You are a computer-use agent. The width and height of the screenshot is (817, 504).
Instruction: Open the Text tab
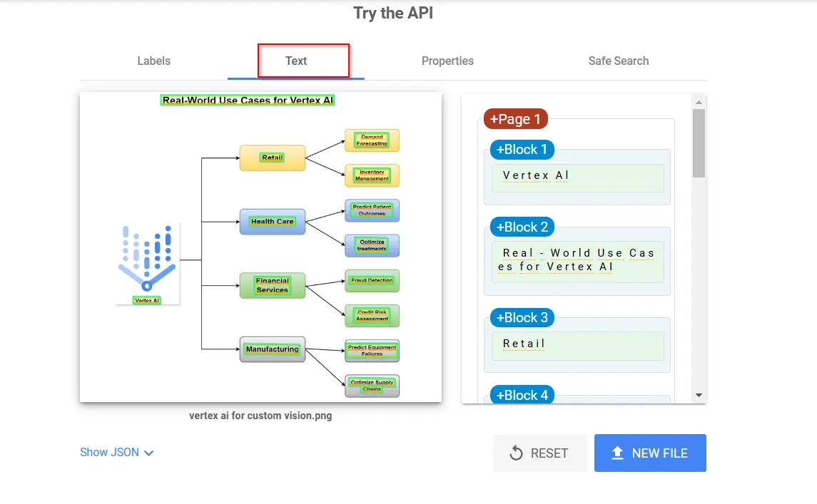(x=296, y=61)
